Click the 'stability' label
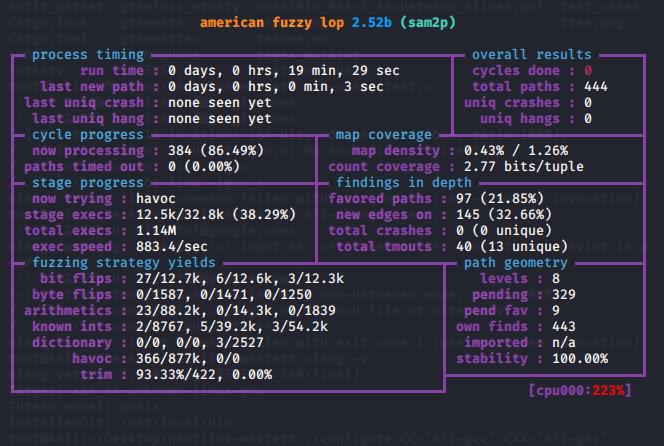Image resolution: width=664 pixels, height=446 pixels. tap(492, 359)
